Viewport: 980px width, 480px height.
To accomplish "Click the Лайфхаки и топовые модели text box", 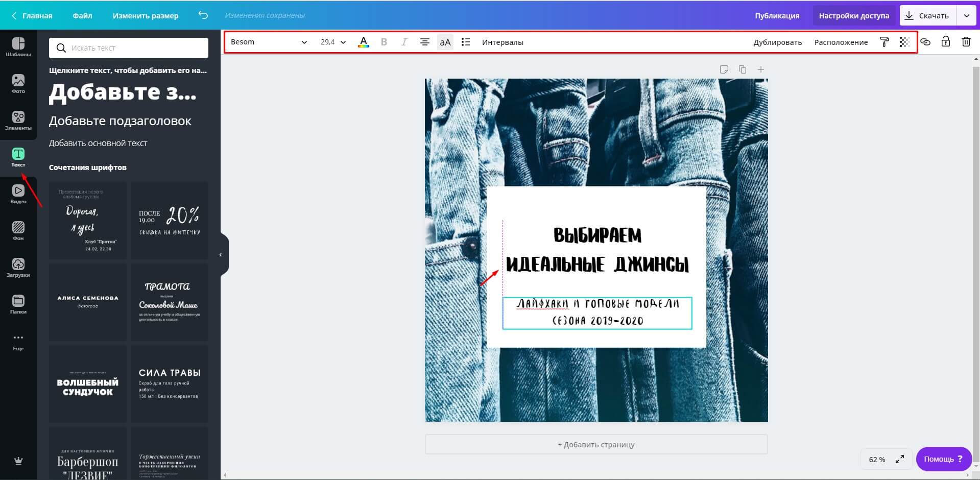I will [597, 313].
